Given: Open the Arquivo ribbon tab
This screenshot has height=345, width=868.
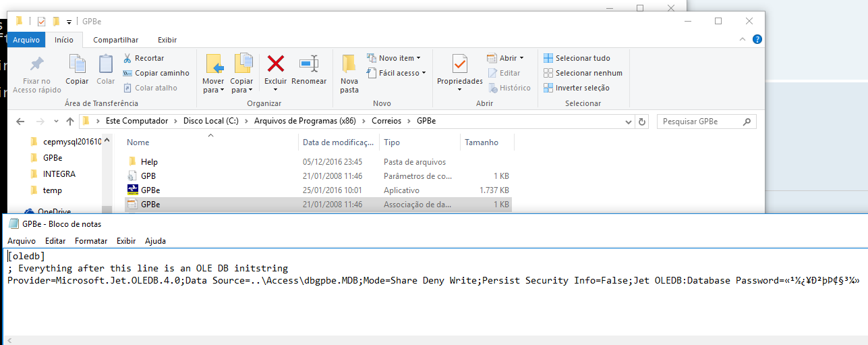Looking at the screenshot, I should click(x=26, y=40).
